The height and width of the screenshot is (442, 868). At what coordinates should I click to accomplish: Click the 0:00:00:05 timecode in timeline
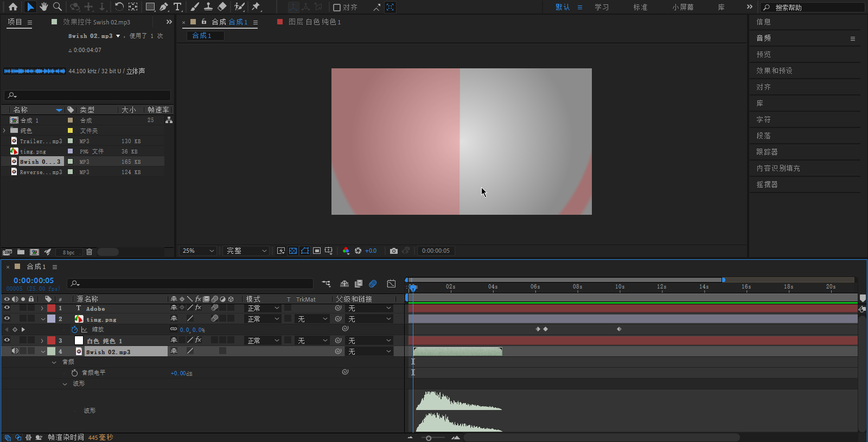coord(34,280)
